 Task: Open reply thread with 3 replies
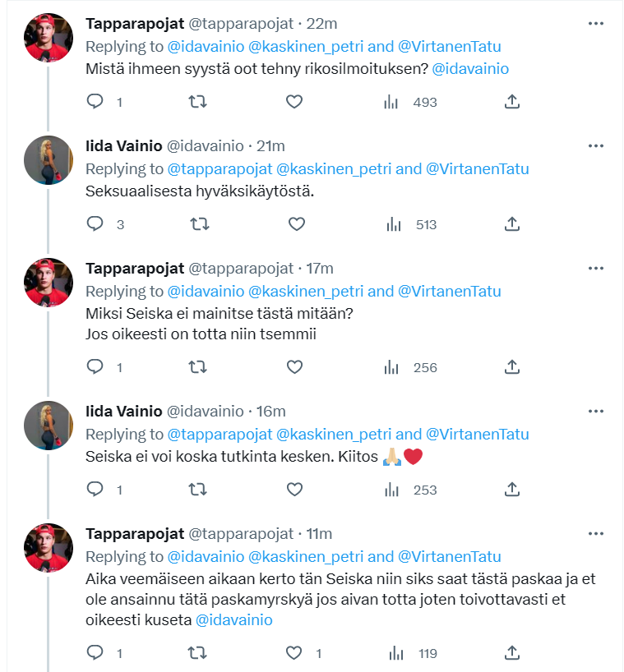click(x=95, y=223)
